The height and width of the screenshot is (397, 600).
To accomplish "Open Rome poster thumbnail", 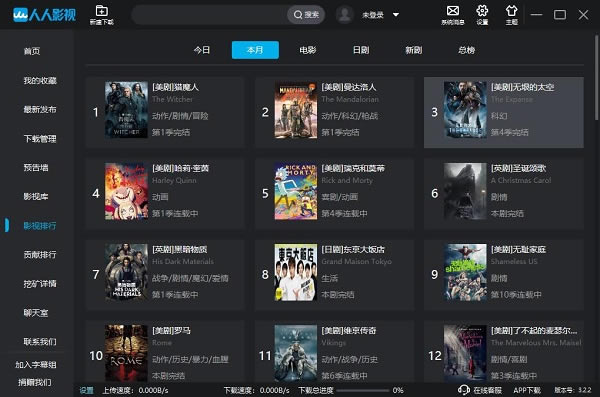I will pyautogui.click(x=126, y=353).
